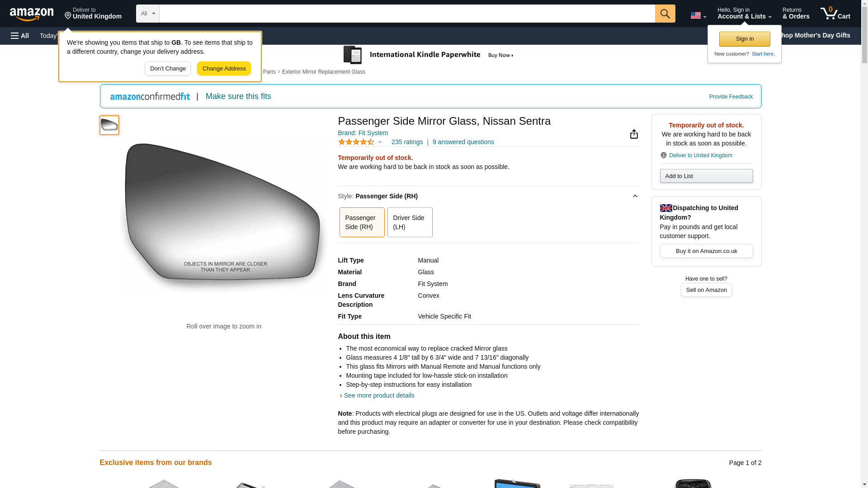Click into the search input field
Viewport: 868px width, 488px height.
point(407,14)
